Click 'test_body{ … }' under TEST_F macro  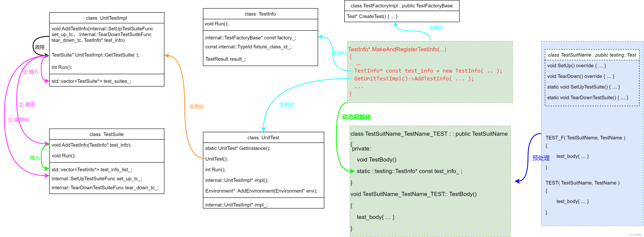(x=573, y=156)
